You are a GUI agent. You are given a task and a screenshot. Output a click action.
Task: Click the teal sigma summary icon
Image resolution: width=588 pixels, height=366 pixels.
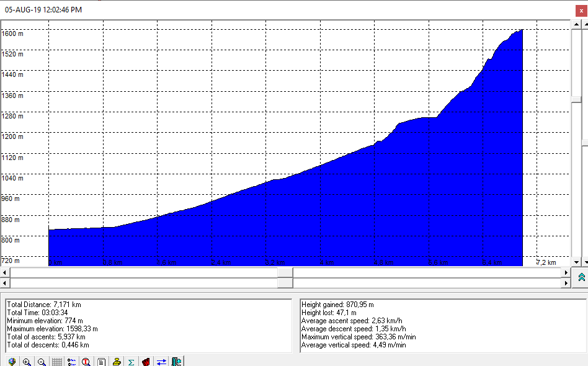[131, 362]
